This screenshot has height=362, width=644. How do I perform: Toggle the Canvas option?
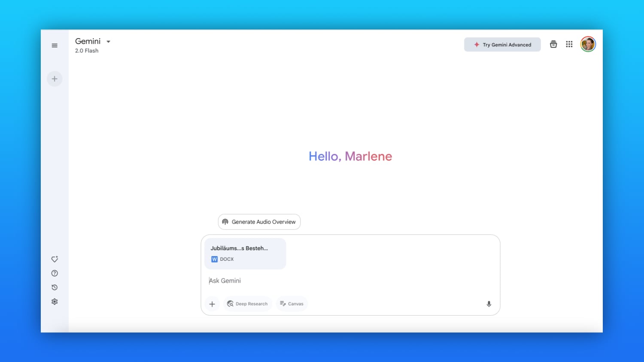tap(292, 304)
